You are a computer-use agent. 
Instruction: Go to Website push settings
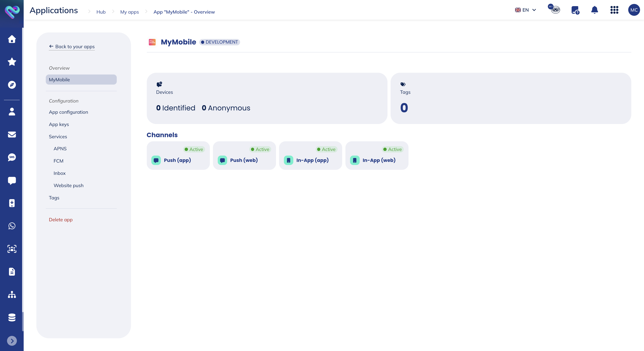[x=69, y=186]
